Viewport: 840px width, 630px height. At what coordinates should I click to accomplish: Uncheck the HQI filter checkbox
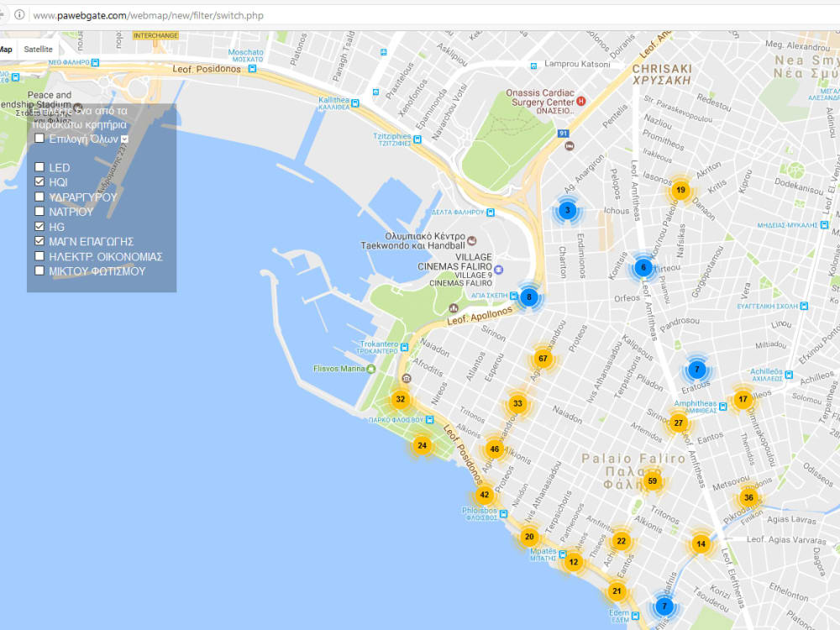(x=39, y=181)
